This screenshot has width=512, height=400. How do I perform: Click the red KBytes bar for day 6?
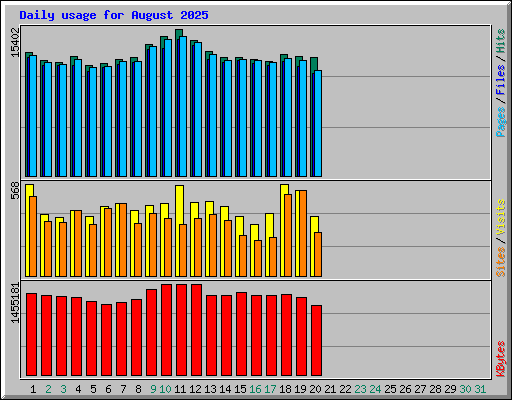(x=106, y=340)
